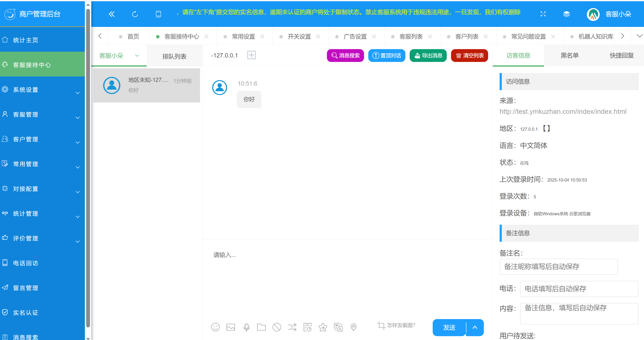This screenshot has width=644, height=340.
Task: Enter fullscreen mode
Action: (x=543, y=14)
